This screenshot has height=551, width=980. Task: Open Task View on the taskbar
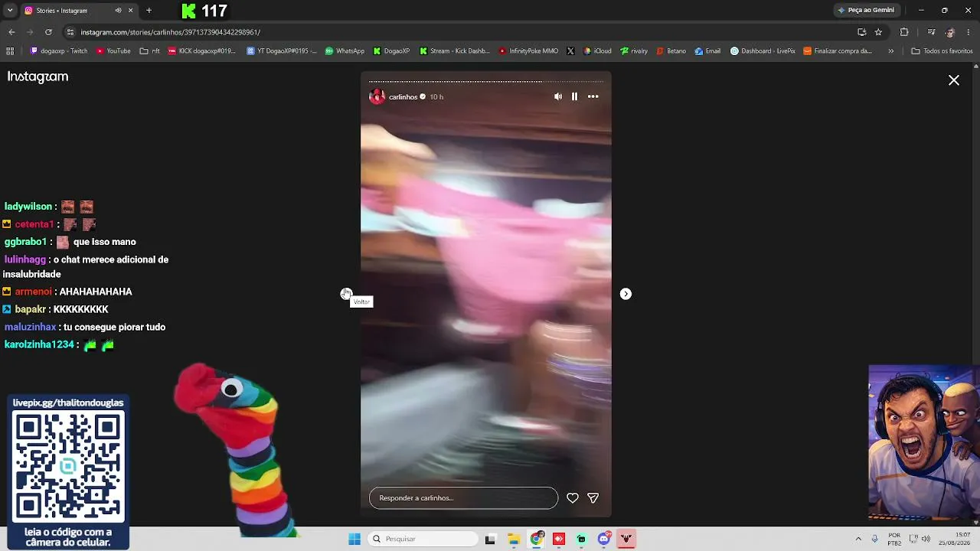coord(491,539)
